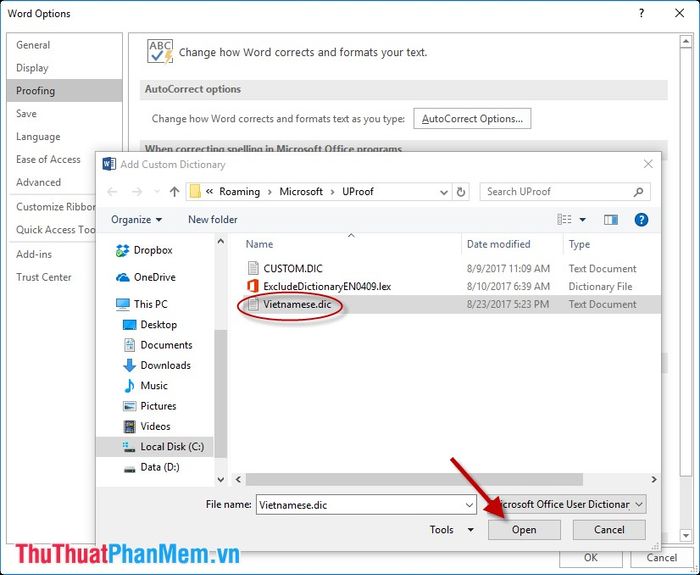Open the Language options category

64,137
